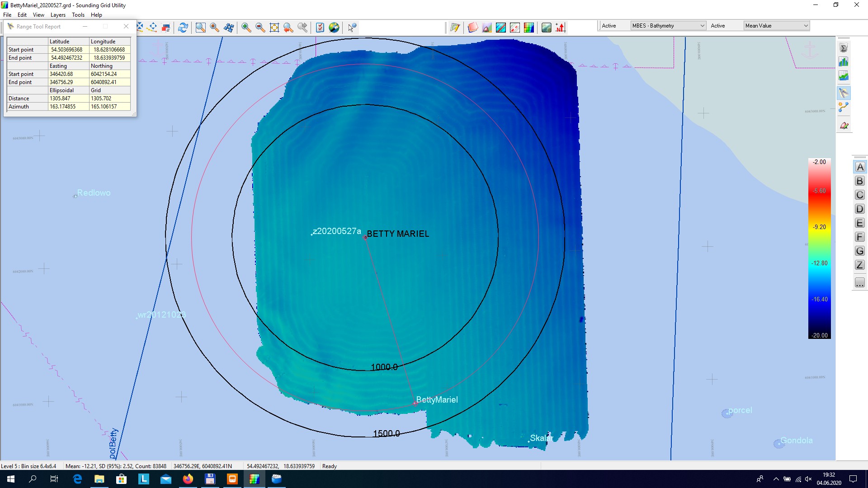This screenshot has height=488, width=868.
Task: Select the zoom in magnifier tool
Action: pyautogui.click(x=246, y=28)
